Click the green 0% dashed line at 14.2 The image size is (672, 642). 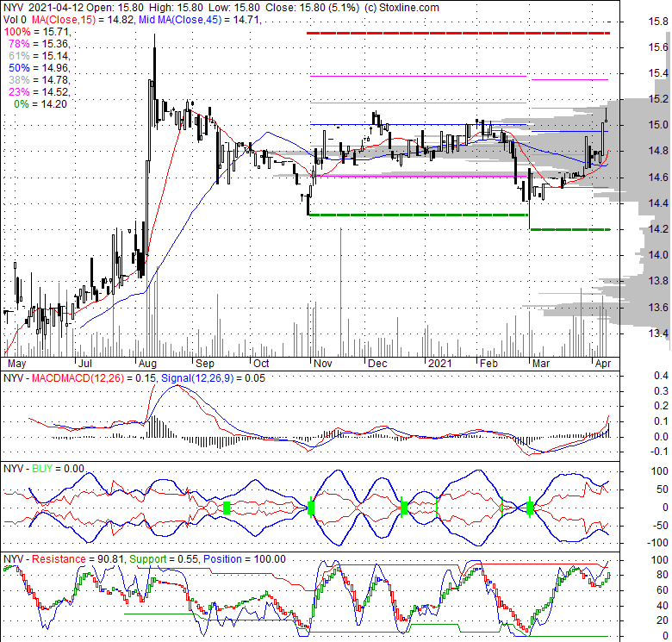(x=570, y=230)
